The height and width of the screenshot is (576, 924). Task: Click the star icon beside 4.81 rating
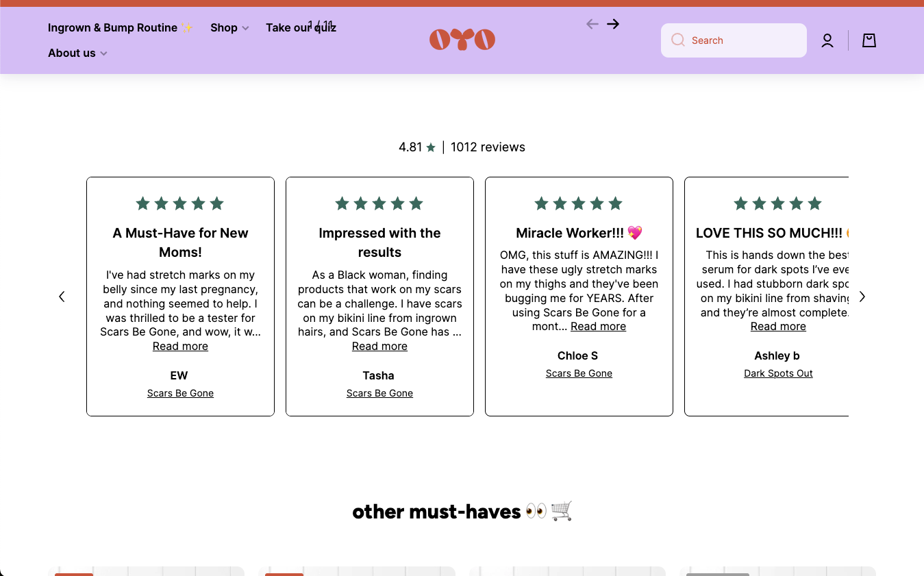pos(431,147)
